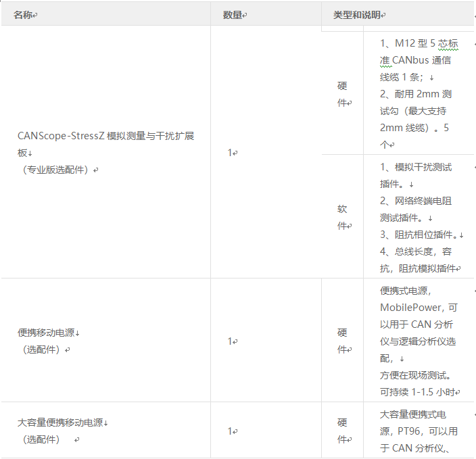Screen dimensions: 476x459
Task: Click the 可持续 1-1.5 小时 text line
Action: pos(417,392)
